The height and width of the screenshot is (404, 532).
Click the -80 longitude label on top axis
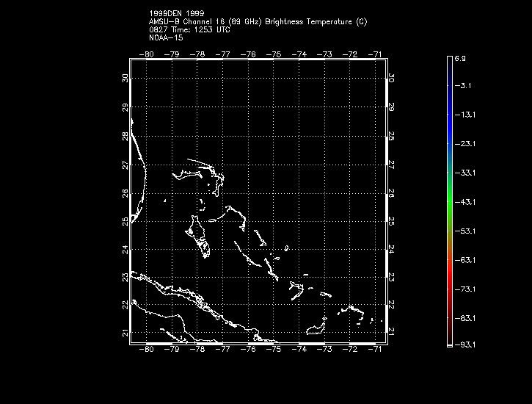(x=147, y=54)
